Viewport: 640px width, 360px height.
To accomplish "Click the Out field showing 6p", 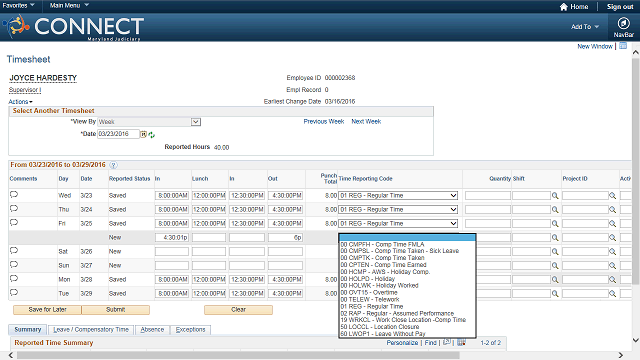I will click(x=285, y=238).
